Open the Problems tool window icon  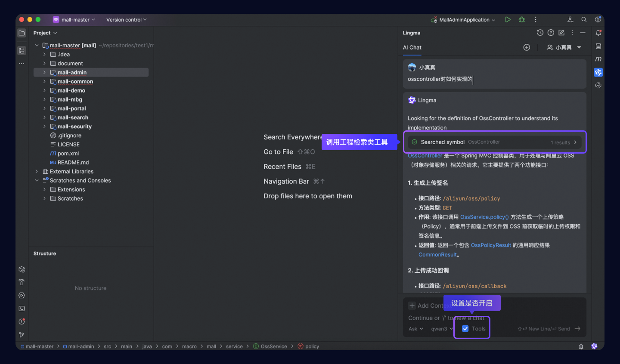click(22, 321)
